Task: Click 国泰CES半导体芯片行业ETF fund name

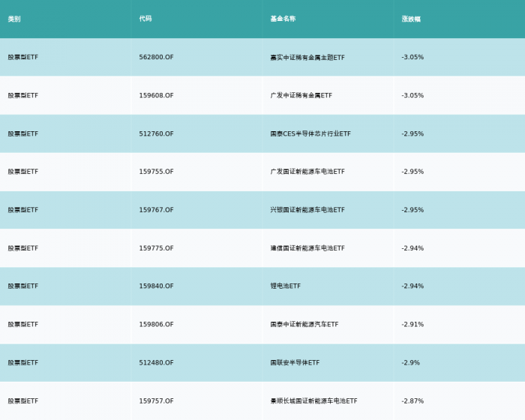Action: pyautogui.click(x=310, y=133)
